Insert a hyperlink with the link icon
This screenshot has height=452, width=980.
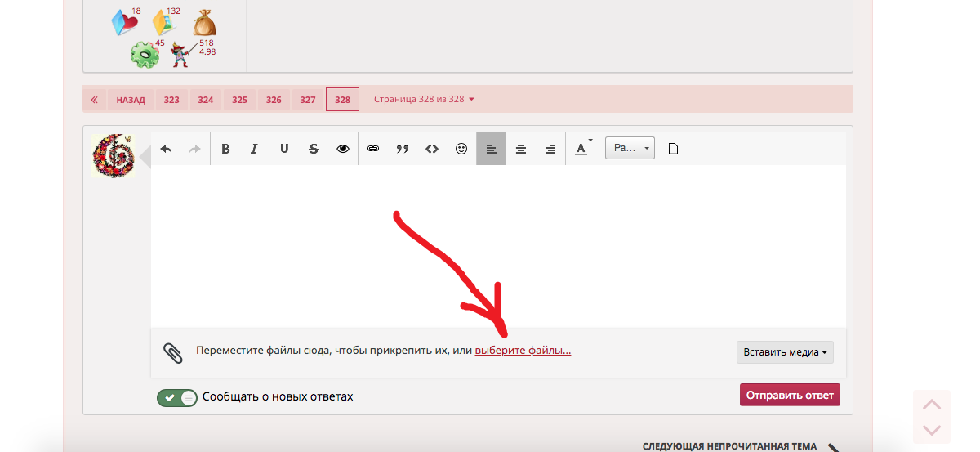373,149
